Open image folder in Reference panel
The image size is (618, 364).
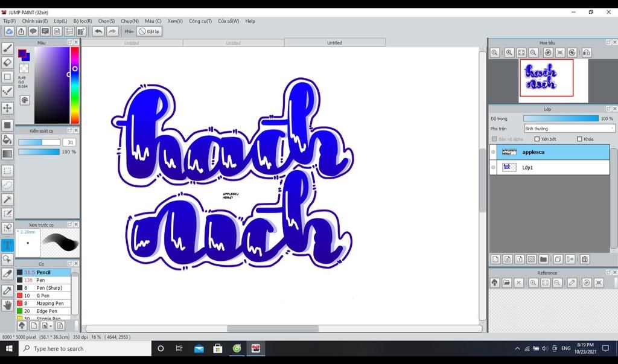tap(507, 283)
